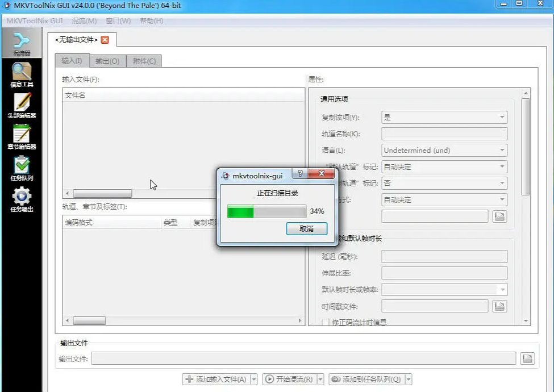Open the 帮助(H) menu

pos(152,21)
